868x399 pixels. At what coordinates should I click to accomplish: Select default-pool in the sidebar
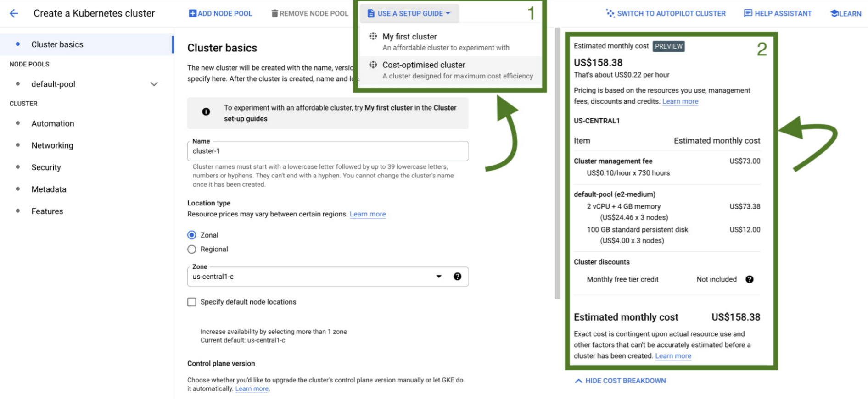[53, 84]
